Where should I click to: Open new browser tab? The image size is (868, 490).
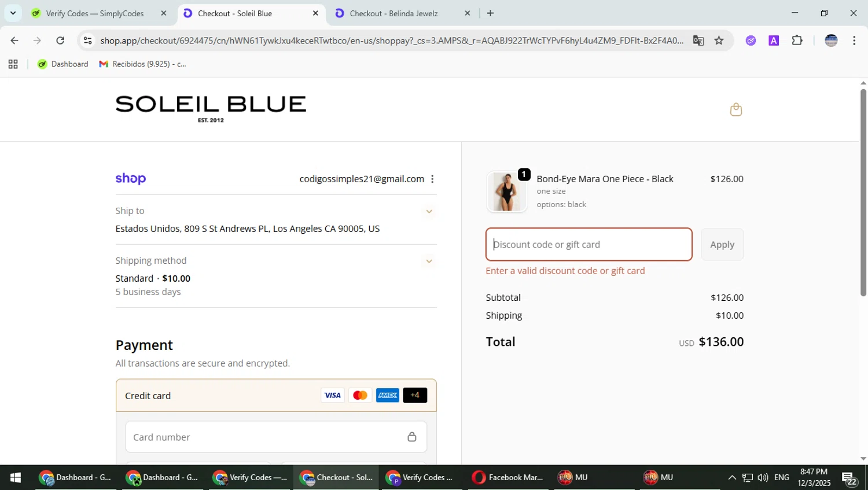[x=490, y=13]
